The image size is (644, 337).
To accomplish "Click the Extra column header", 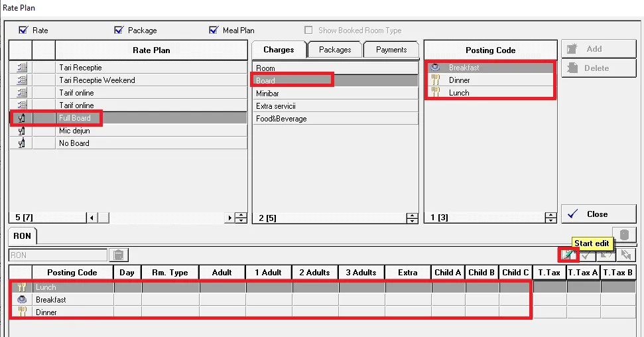I will [x=408, y=273].
